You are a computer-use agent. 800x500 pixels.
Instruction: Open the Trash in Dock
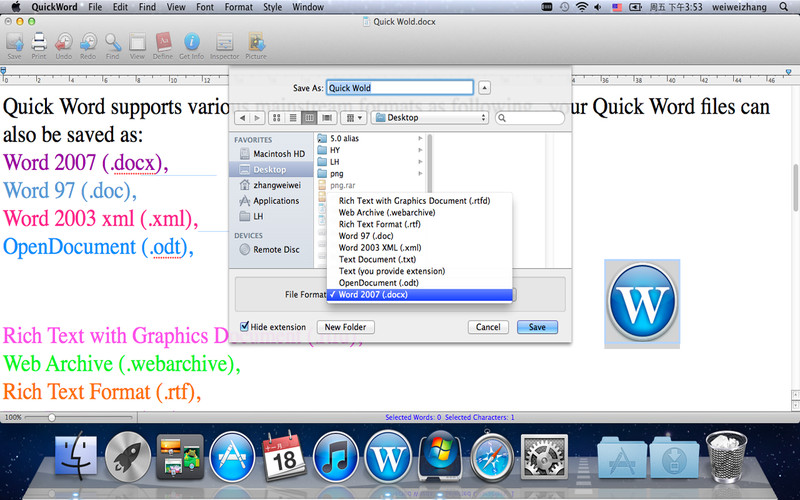(x=727, y=457)
